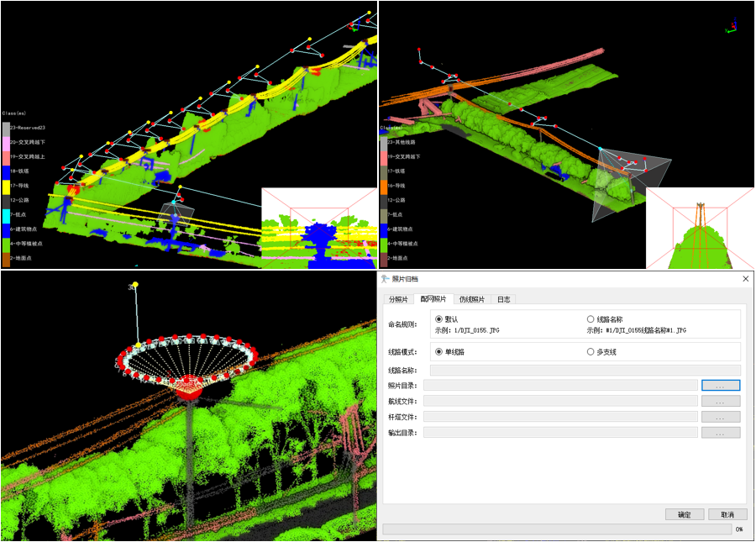Open the camera preview inset in left view

(x=319, y=228)
